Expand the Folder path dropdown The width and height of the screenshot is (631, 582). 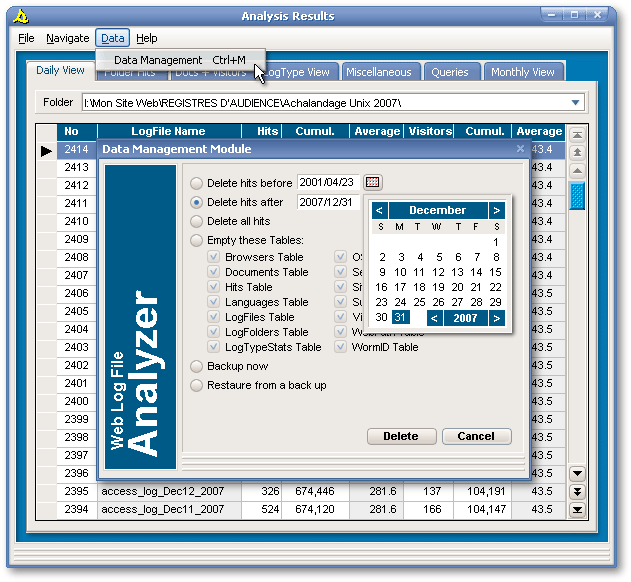[x=575, y=103]
